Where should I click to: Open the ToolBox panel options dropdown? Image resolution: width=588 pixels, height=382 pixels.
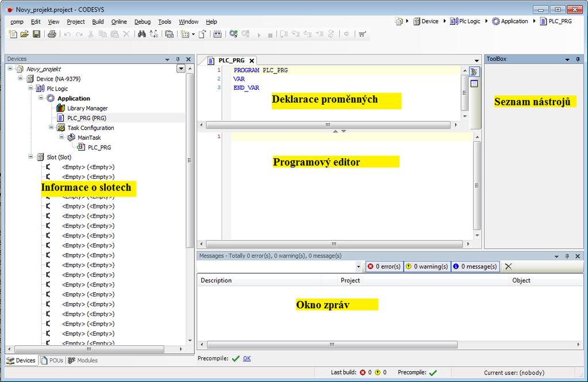click(x=567, y=60)
